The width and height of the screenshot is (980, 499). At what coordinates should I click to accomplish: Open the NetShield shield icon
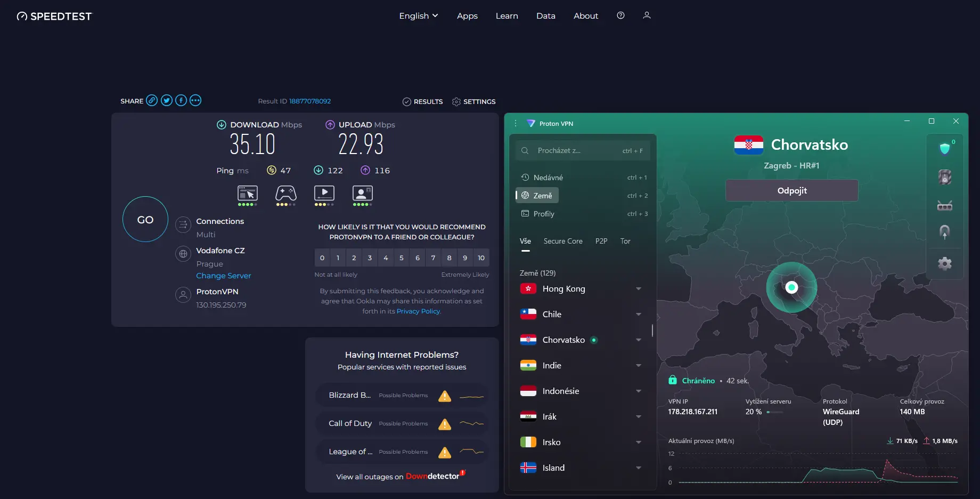(x=945, y=148)
